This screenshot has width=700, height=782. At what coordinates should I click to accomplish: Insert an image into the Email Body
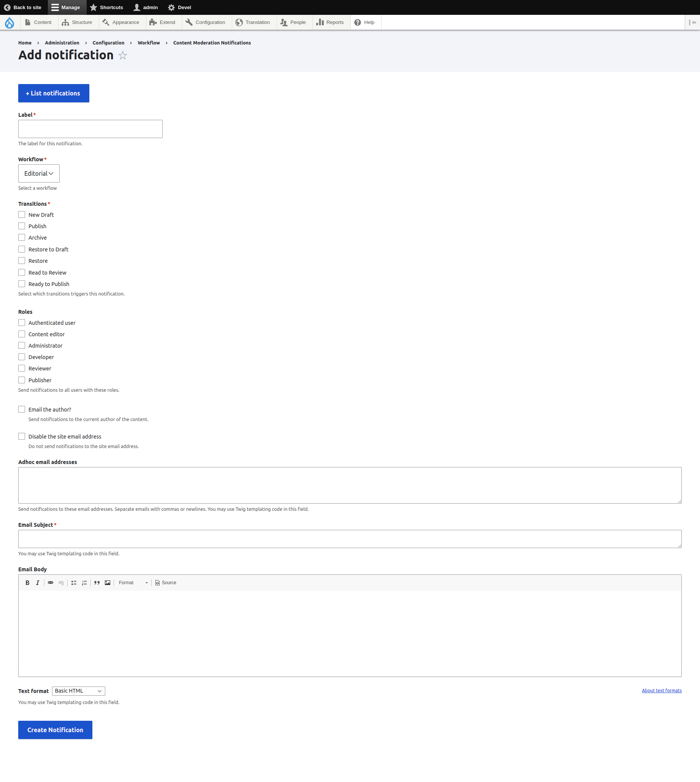[108, 582]
